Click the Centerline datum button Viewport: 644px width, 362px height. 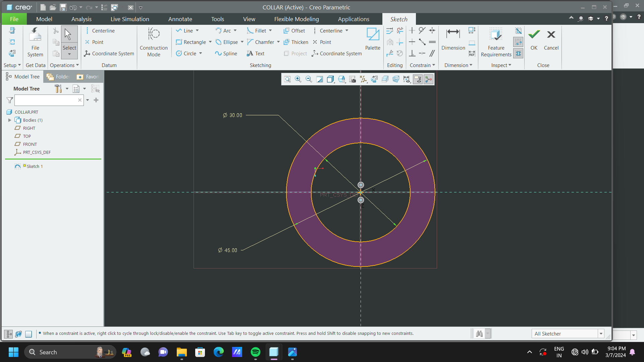coord(99,31)
